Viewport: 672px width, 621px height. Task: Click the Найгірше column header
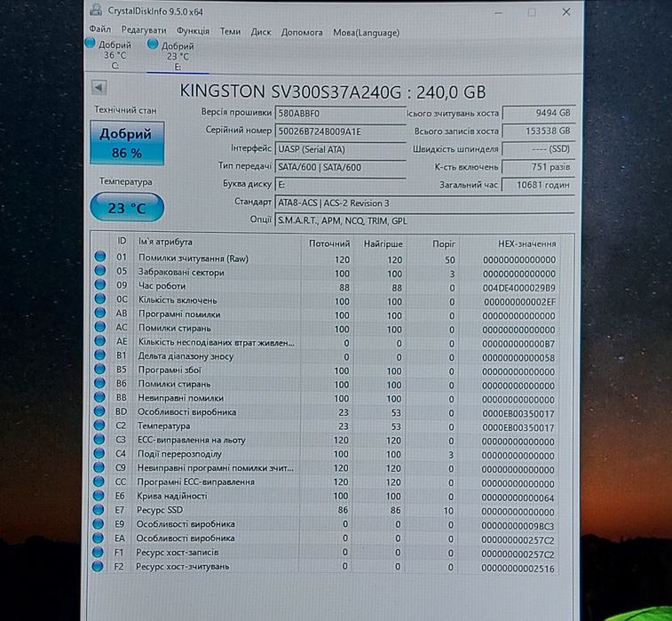coord(383,244)
